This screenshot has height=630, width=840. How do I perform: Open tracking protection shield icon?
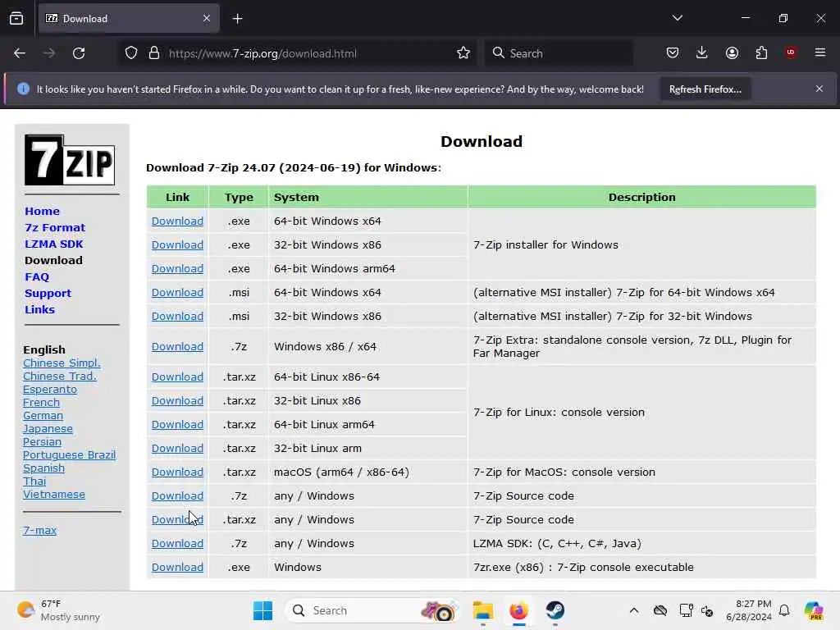click(131, 53)
